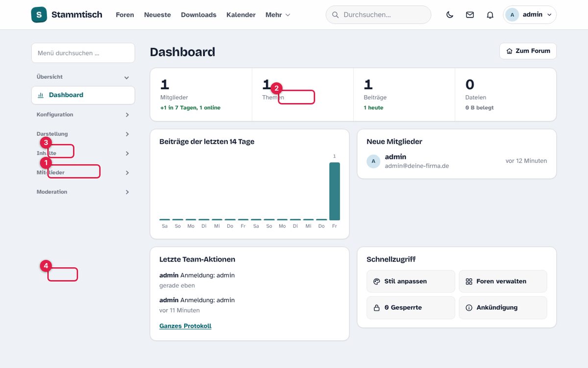Click the '1 heute' text
This screenshot has height=368, width=588.
coord(373,108)
